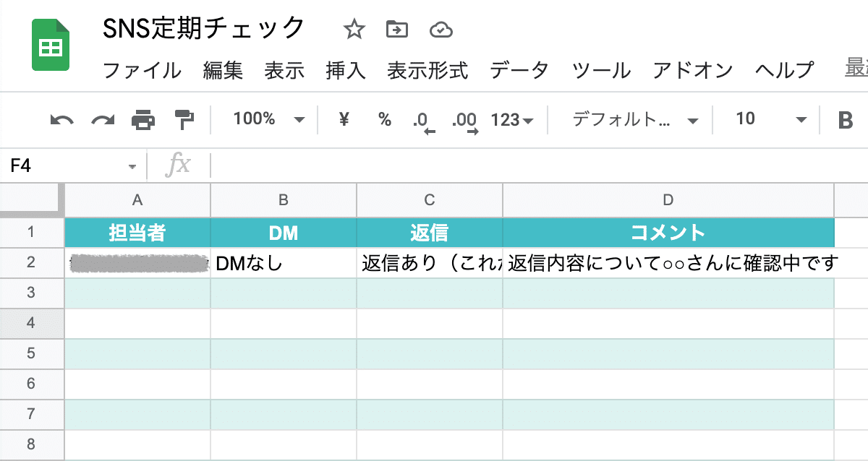Open the font size dropdown showing 10
The image size is (868, 461).
click(765, 119)
